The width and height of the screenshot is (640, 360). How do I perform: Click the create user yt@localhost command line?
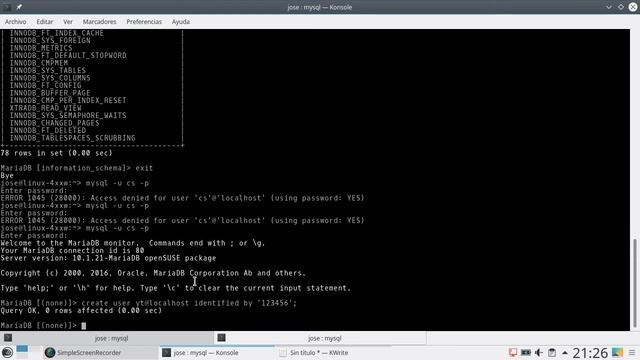point(149,303)
